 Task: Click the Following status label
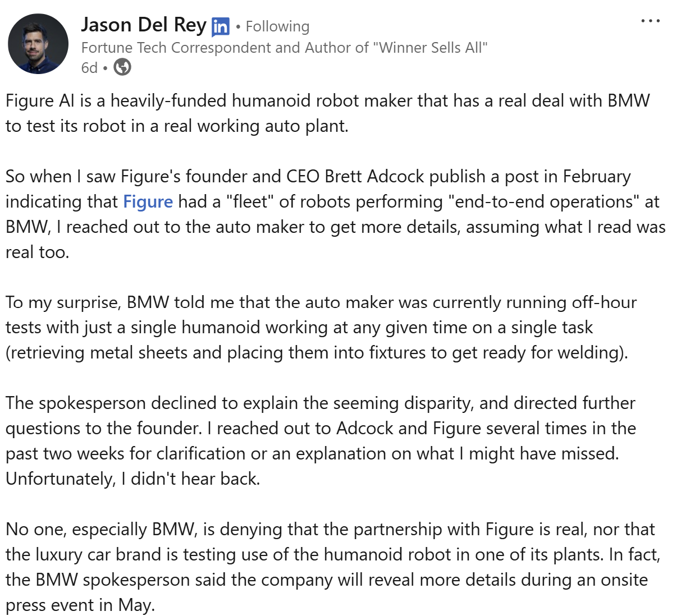point(277,26)
